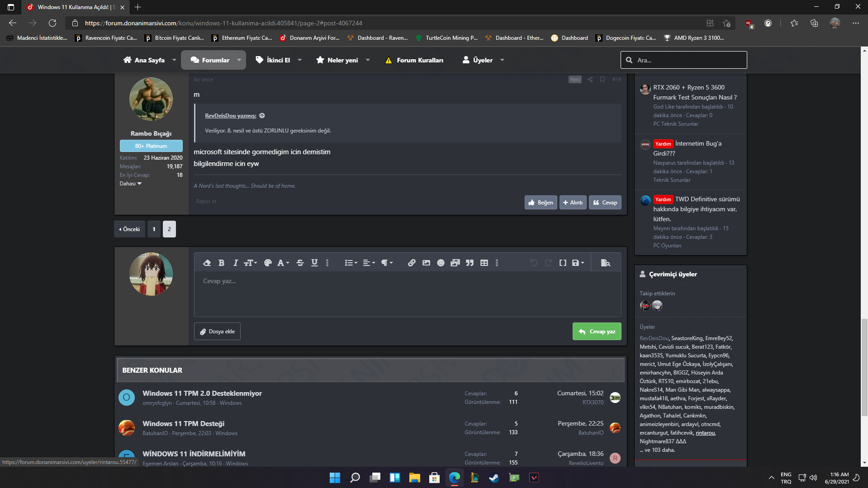Insert a quote block in editor
This screenshot has width=868, height=488.
470,263
